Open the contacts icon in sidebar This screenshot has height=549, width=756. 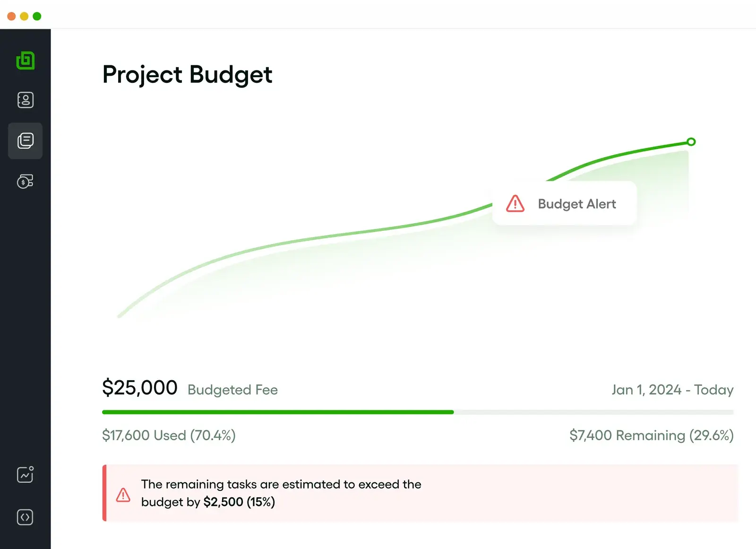coord(26,100)
